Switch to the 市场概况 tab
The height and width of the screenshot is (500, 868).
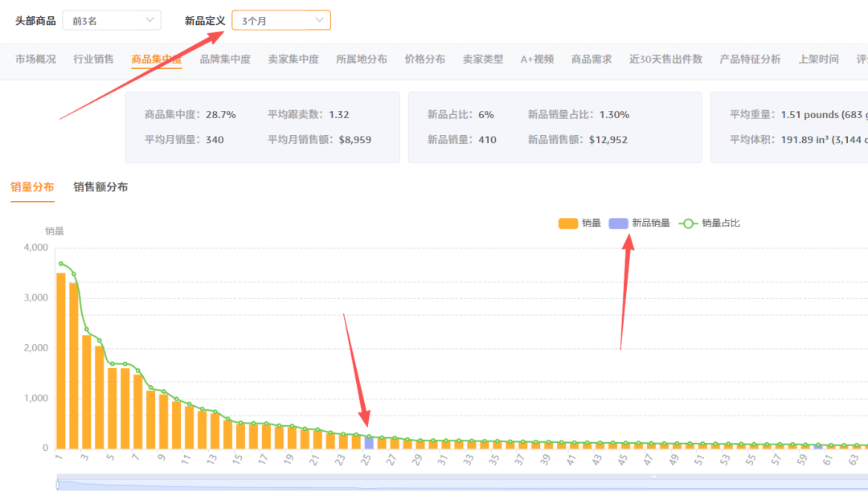pos(35,59)
